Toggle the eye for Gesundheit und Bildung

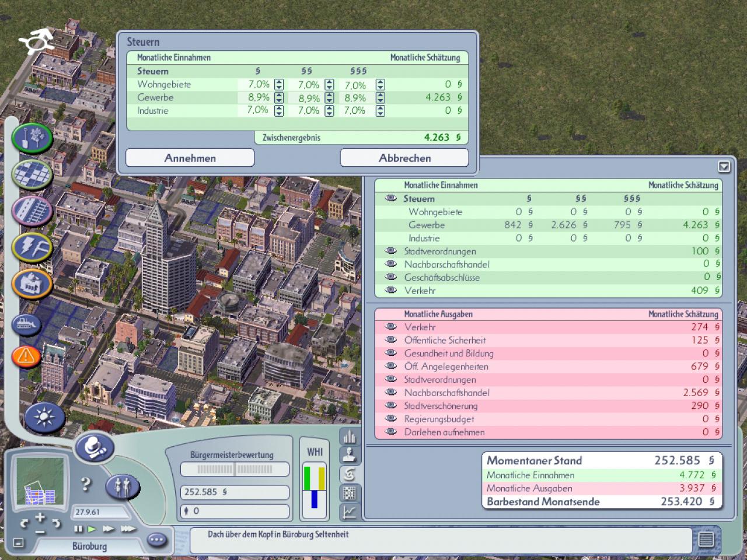coord(391,353)
